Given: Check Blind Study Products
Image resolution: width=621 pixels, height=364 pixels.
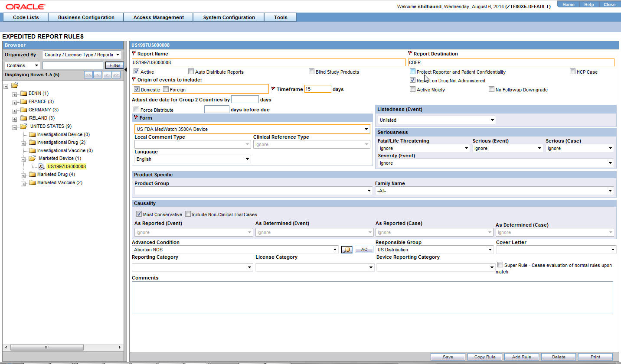Looking at the screenshot, I should pos(311,71).
